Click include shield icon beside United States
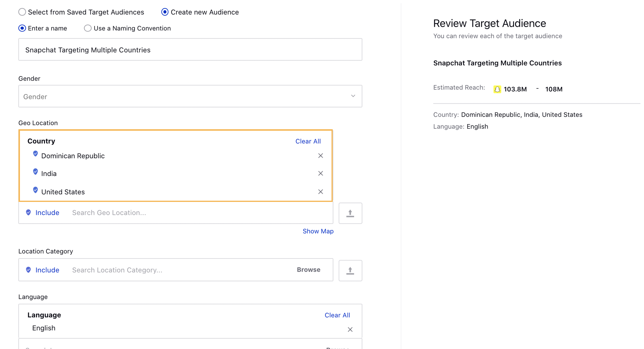Image resolution: width=644 pixels, height=349 pixels. (x=35, y=190)
